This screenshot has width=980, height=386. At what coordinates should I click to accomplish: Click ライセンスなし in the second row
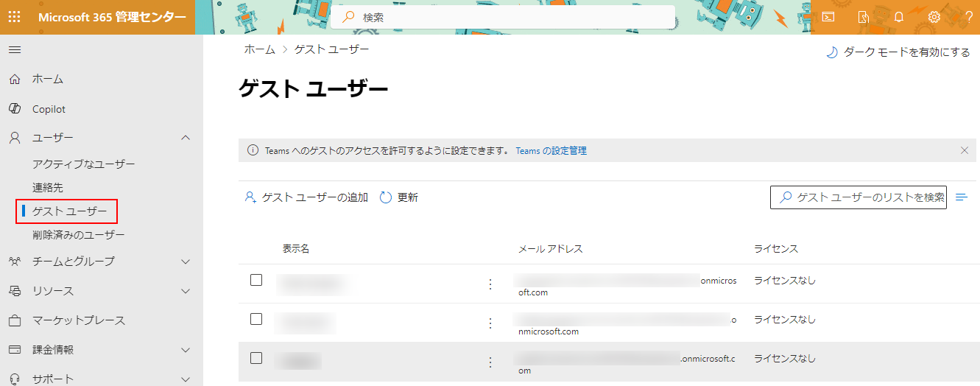point(785,320)
